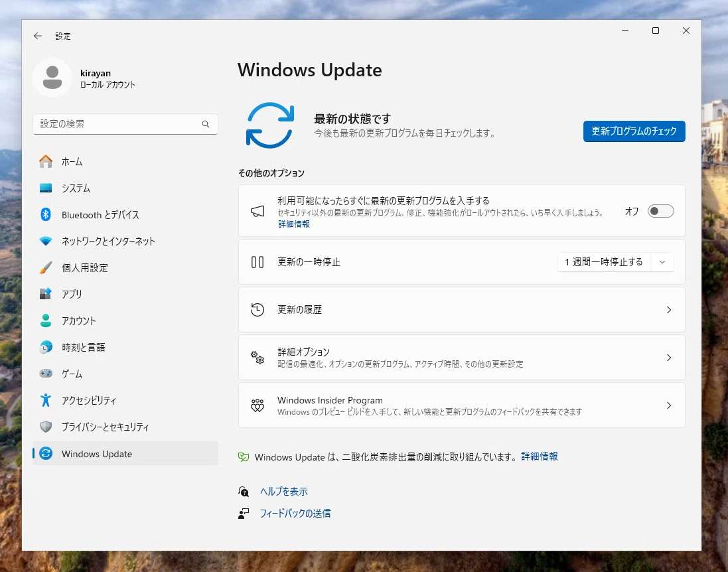728x572 pixels.
Task: Click the 最新の状態です status text
Action: pyautogui.click(x=352, y=119)
